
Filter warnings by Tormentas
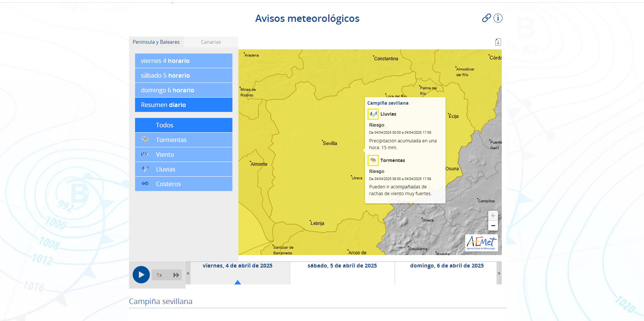[183, 140]
